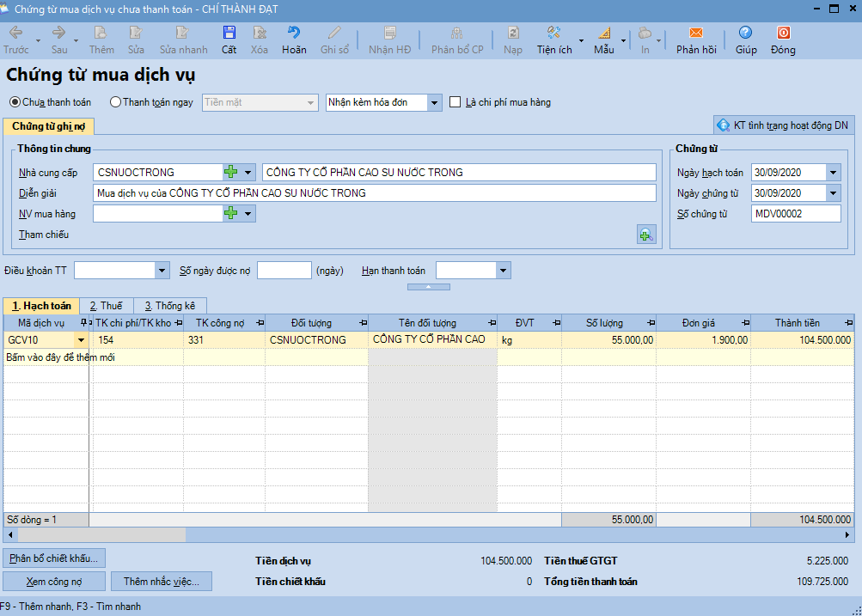
Task: Open Tiện ích dropdown arrow
Action: coord(581,40)
